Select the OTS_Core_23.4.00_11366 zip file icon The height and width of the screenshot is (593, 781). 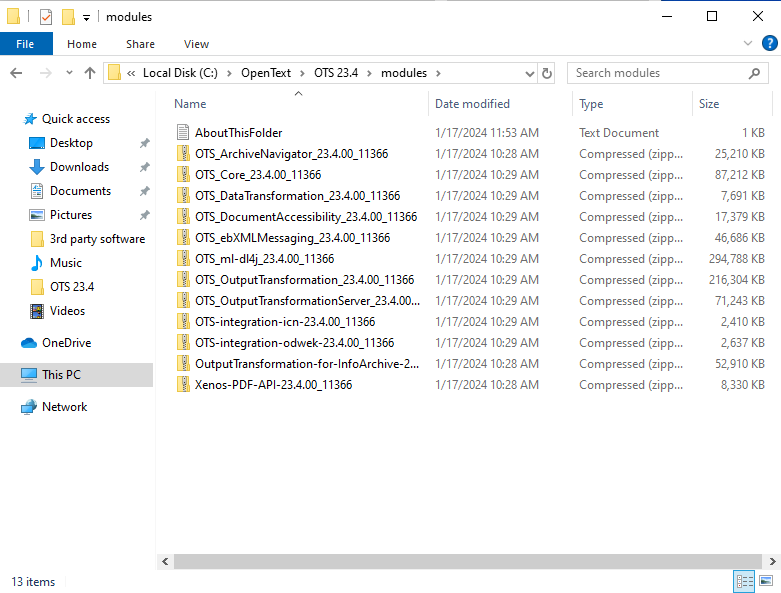point(182,175)
